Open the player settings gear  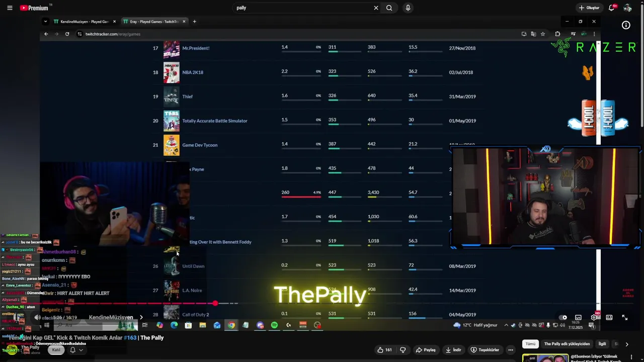pyautogui.click(x=594, y=317)
